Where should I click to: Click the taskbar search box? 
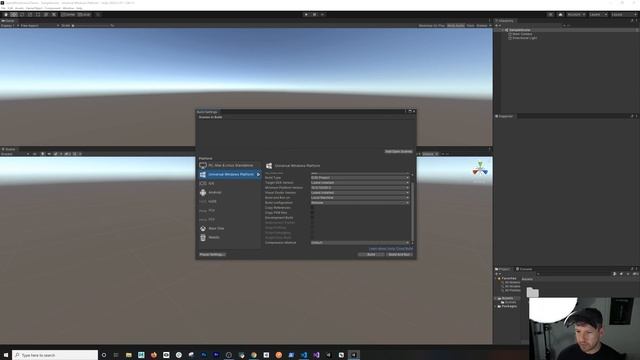55,355
